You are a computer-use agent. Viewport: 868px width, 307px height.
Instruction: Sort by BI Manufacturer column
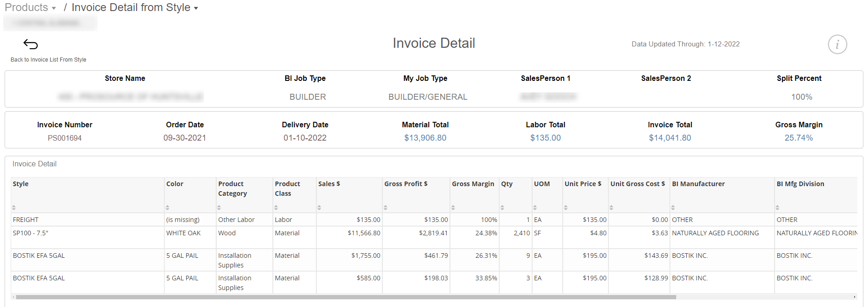(673, 208)
